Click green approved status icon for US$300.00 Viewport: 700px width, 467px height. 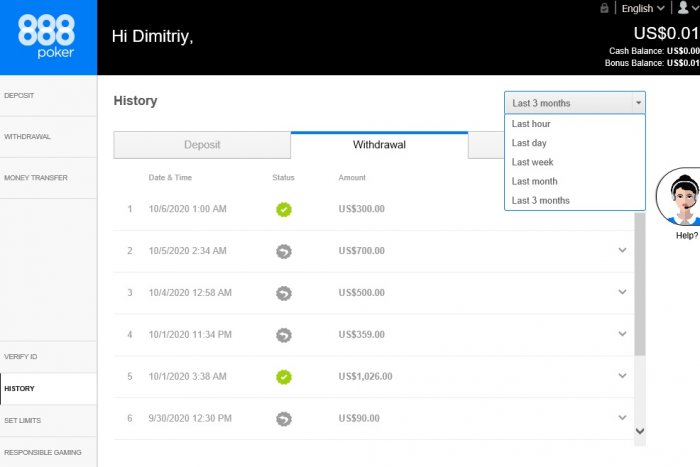click(284, 209)
